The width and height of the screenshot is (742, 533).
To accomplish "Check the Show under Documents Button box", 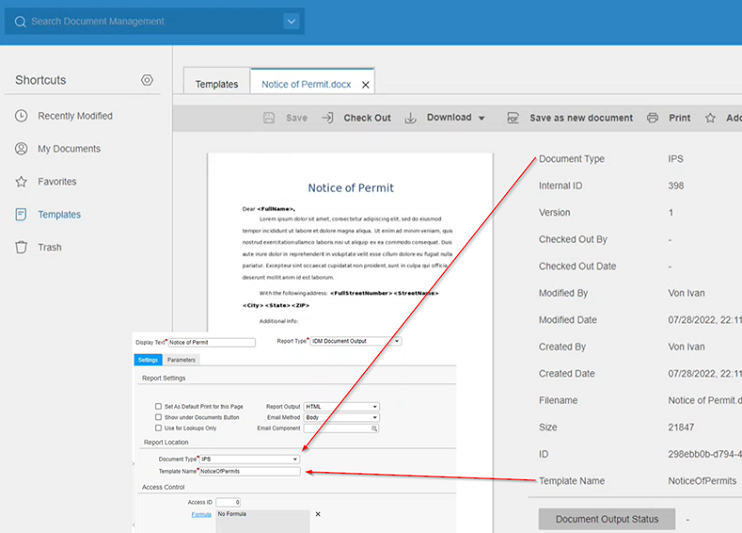I will click(158, 417).
